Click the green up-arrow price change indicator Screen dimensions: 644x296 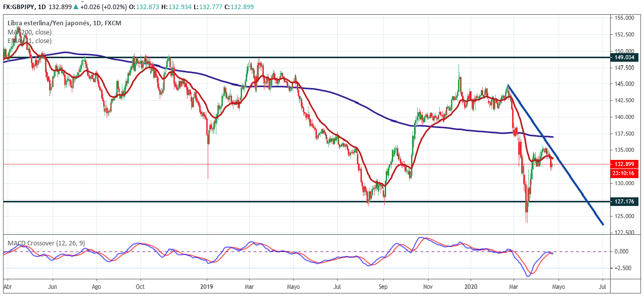tap(76, 7)
